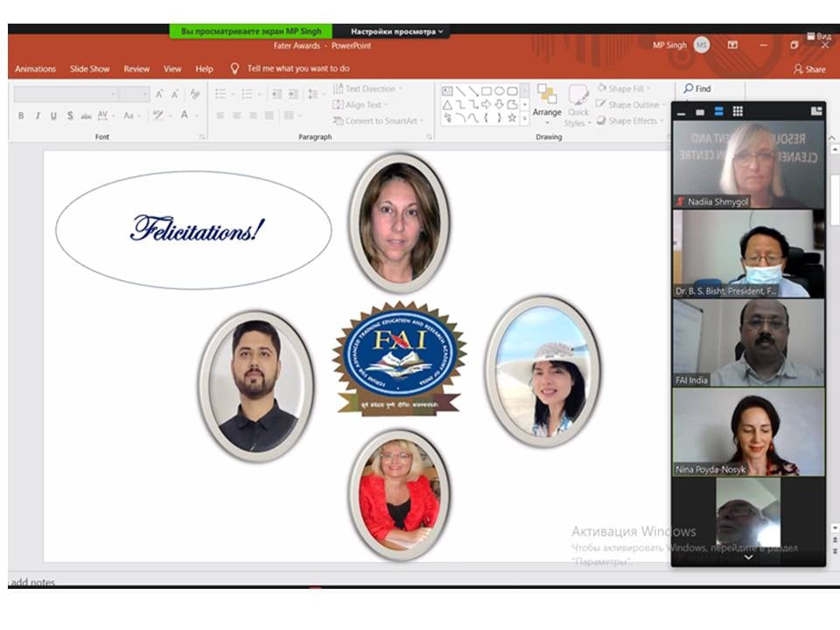Click the Shape Fill icon
This screenshot has height=630, width=840.
603,88
